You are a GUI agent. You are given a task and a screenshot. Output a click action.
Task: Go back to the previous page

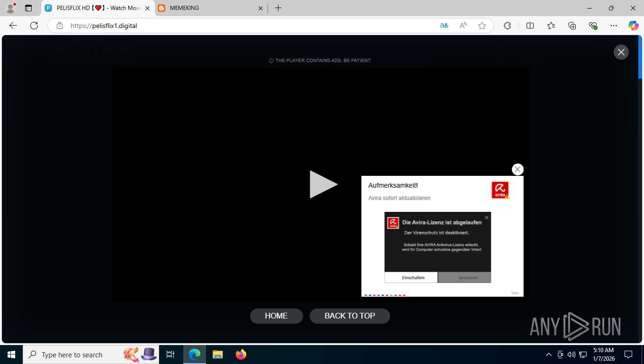13,26
